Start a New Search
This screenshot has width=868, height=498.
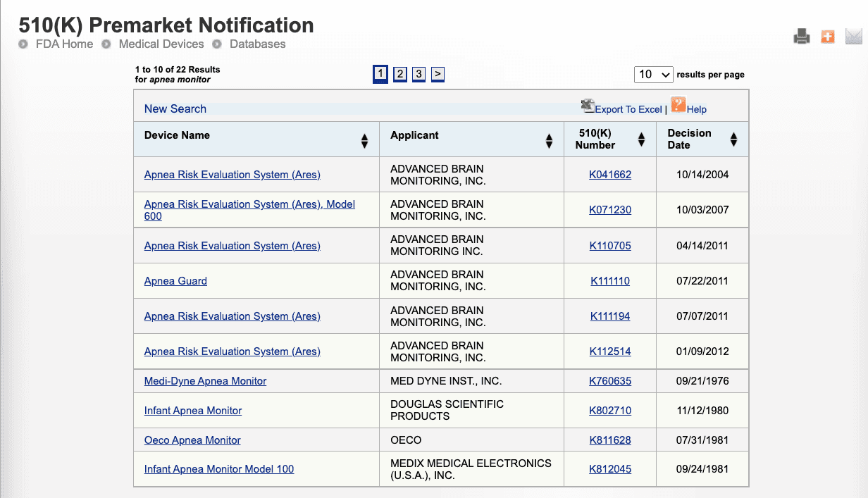(x=175, y=108)
